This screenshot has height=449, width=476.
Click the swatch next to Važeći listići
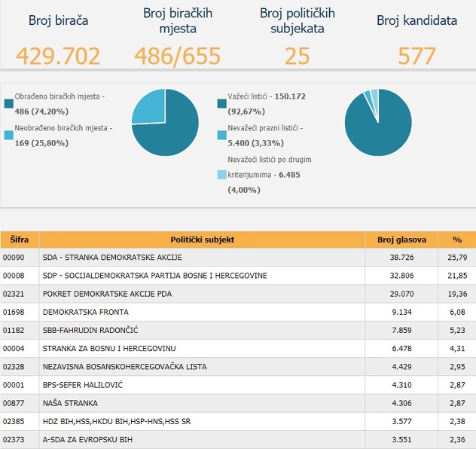pos(222,103)
